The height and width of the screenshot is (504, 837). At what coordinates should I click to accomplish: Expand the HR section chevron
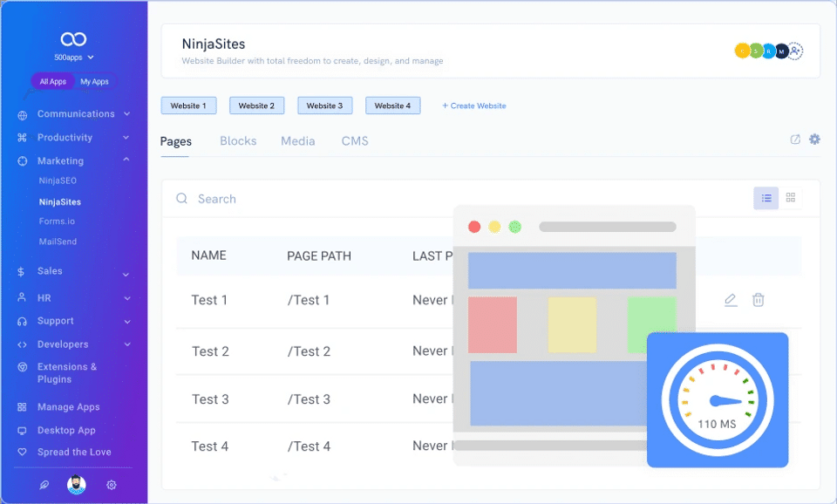click(x=127, y=298)
